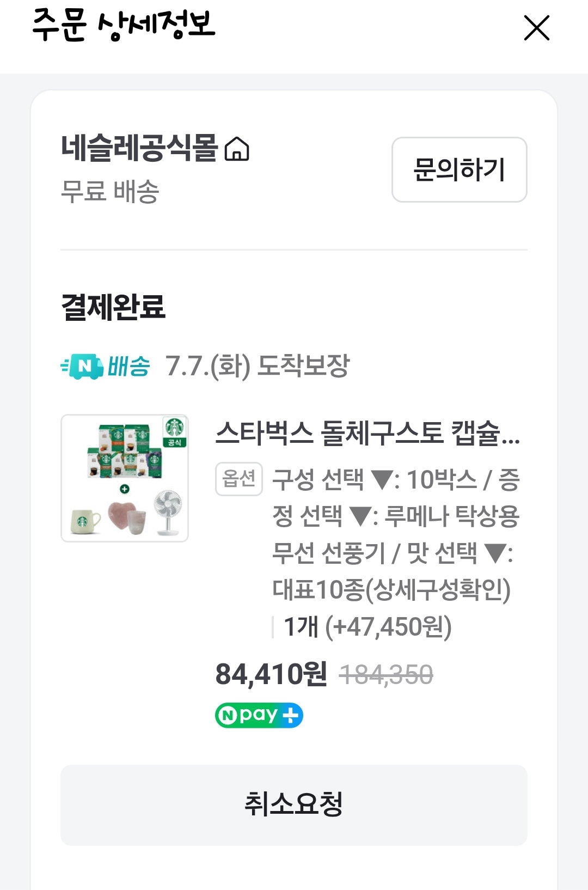
Task: Tap the 84,410원 payment price
Action: (271, 674)
